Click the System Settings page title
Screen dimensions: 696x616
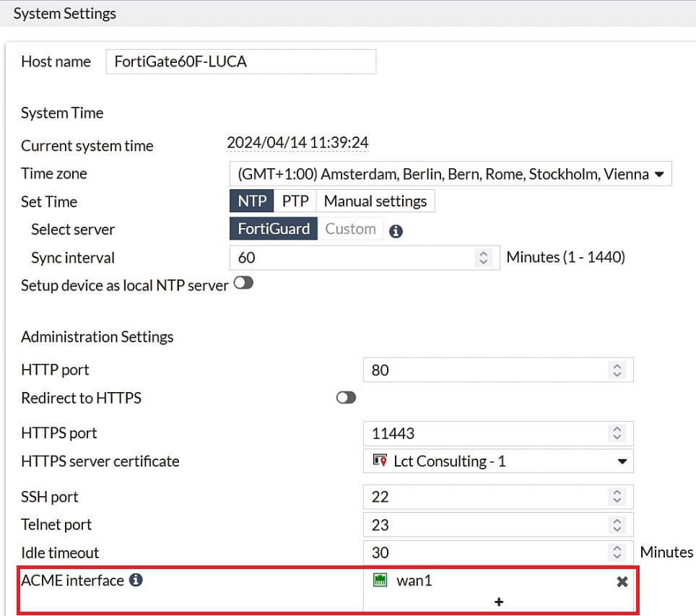tap(65, 13)
